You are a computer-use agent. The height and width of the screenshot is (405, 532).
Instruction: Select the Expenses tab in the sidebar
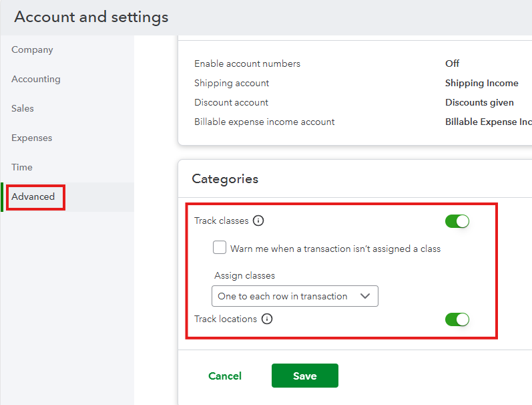pos(31,138)
